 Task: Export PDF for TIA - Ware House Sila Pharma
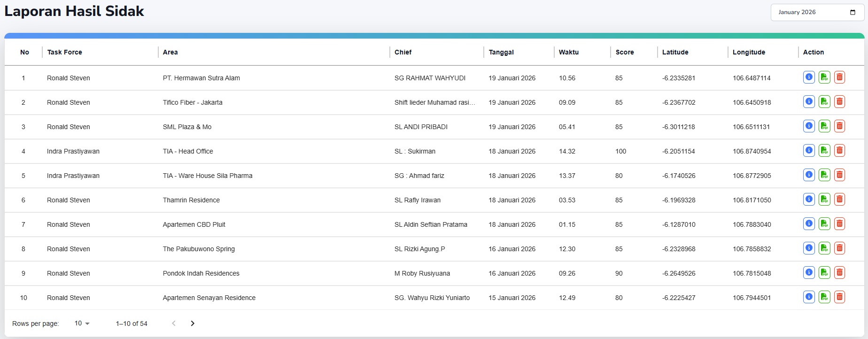[824, 175]
